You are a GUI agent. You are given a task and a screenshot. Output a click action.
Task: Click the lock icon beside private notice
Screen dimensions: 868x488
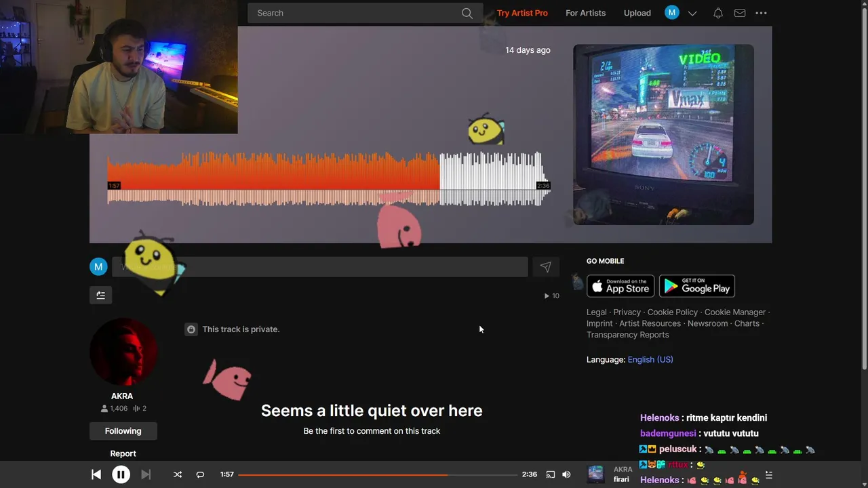(x=191, y=329)
